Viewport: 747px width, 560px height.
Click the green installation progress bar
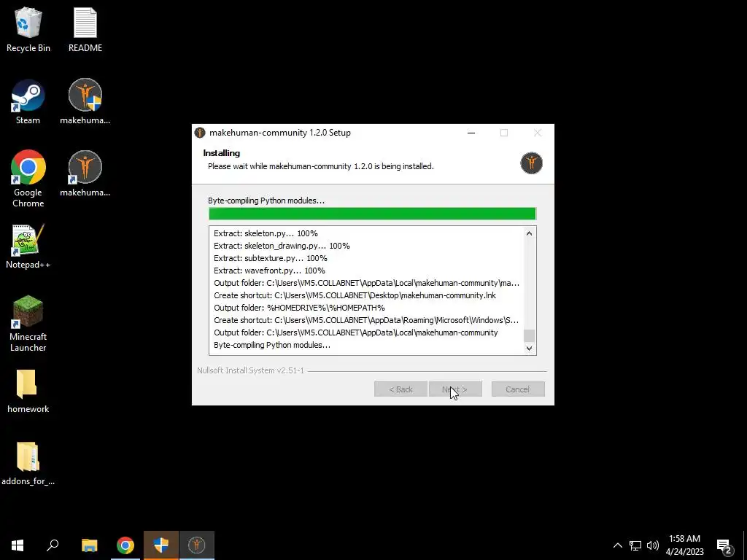(372, 214)
